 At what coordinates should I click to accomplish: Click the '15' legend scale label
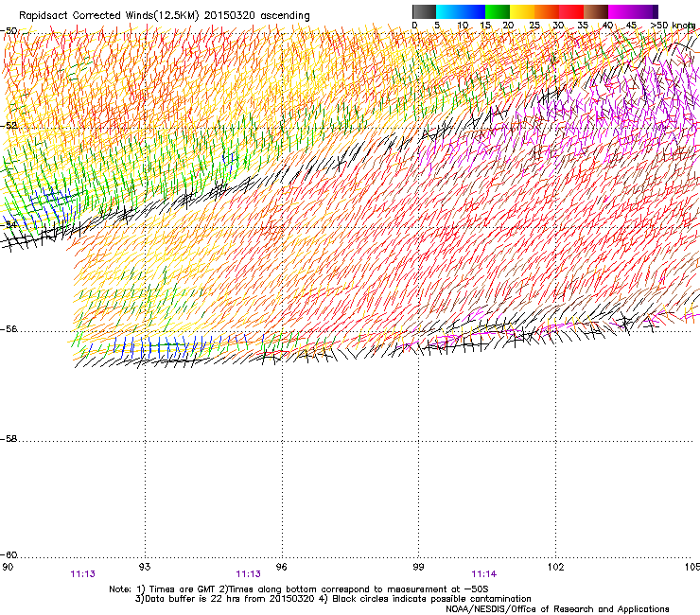coord(485,26)
